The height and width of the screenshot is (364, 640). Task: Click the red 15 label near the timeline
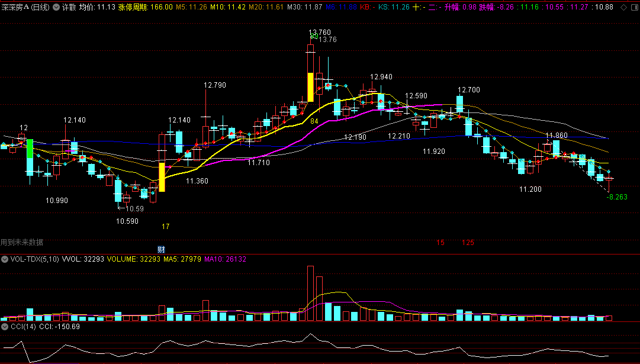(x=440, y=243)
